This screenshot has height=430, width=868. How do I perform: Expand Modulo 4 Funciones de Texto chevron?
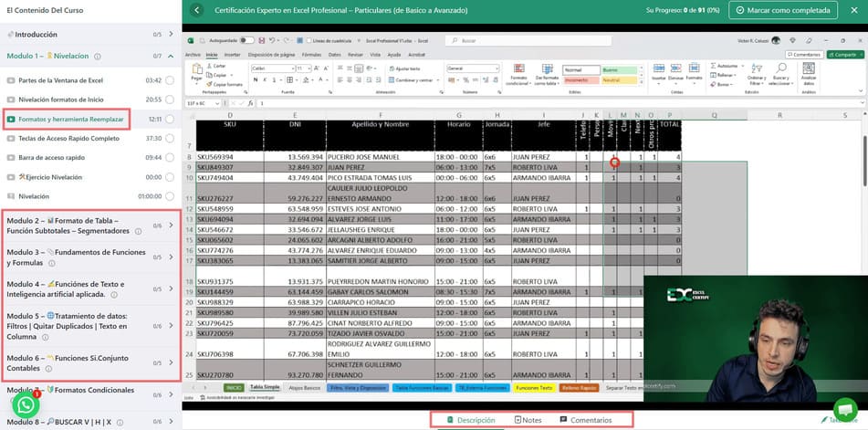click(x=171, y=288)
